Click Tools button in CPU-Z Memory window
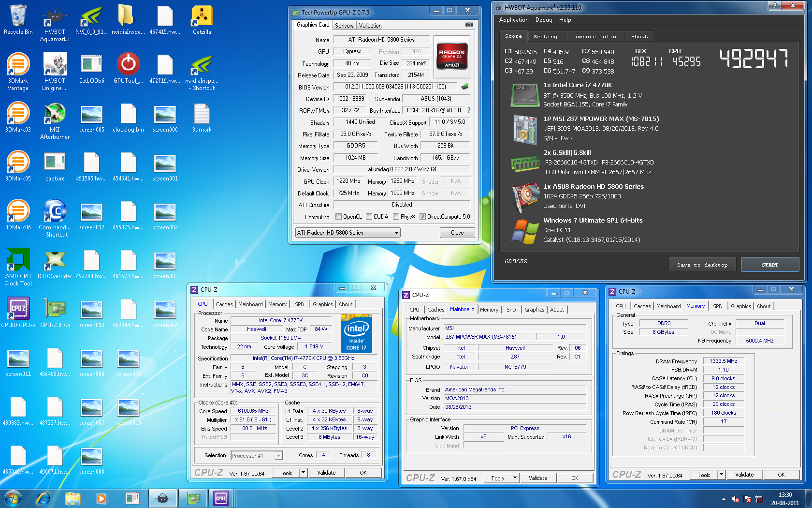The image size is (812, 508). [x=704, y=475]
